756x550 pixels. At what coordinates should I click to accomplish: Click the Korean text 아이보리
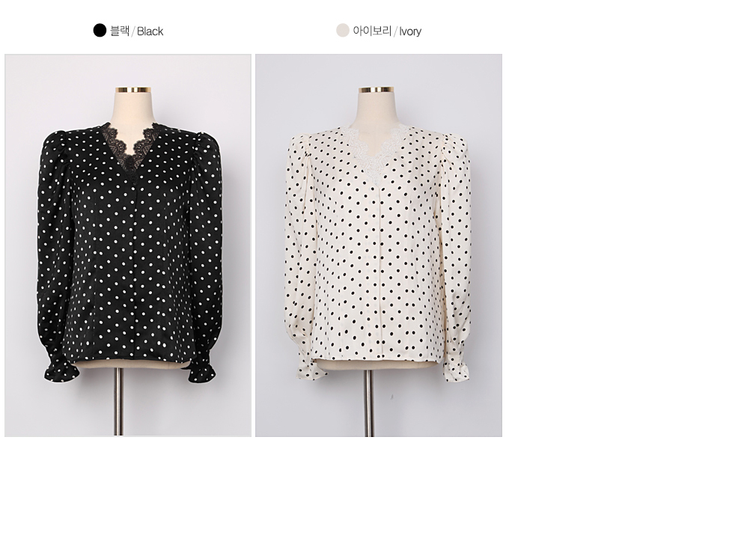point(372,31)
